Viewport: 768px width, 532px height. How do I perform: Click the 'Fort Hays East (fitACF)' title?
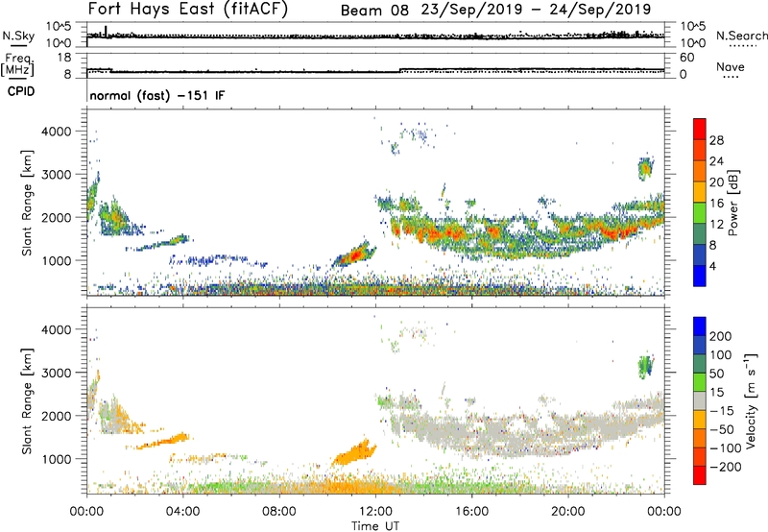pyautogui.click(x=188, y=10)
